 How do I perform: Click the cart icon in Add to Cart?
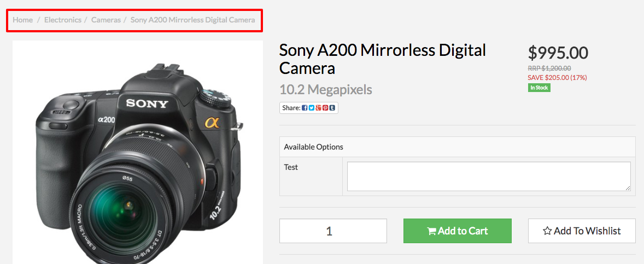tap(432, 231)
